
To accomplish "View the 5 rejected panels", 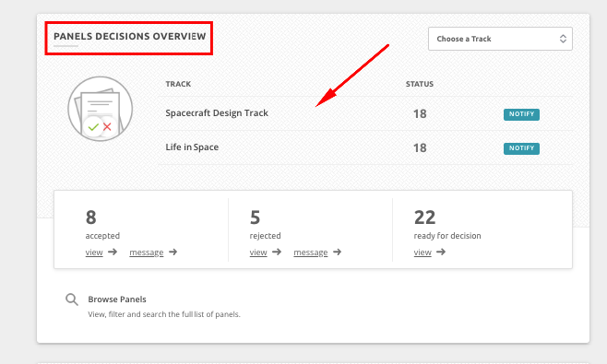I will (x=258, y=252).
